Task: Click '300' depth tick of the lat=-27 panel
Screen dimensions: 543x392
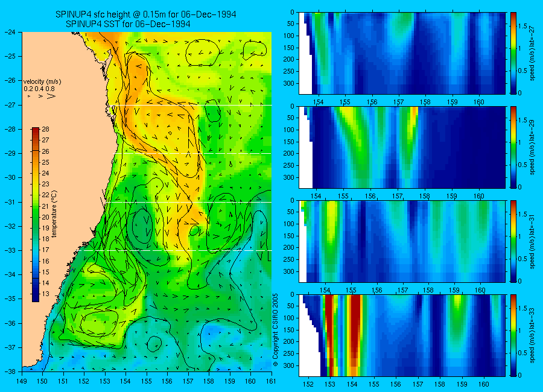Action: coord(288,83)
